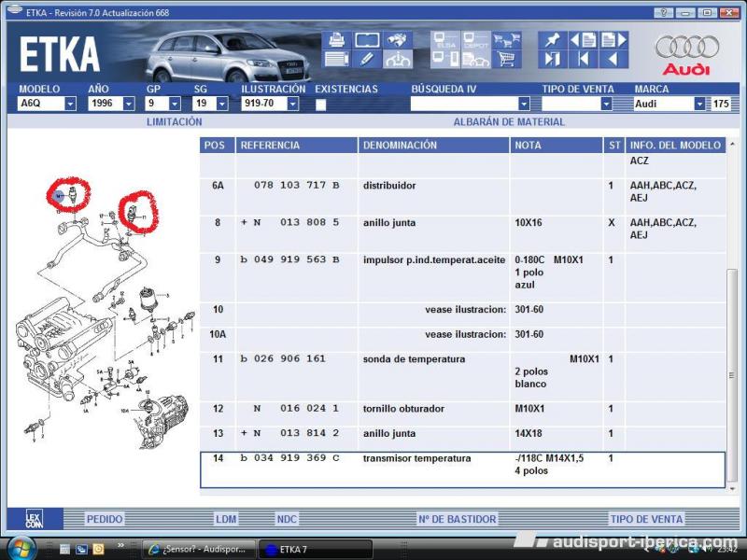Click the multiple shopping carts icon

click(x=506, y=40)
